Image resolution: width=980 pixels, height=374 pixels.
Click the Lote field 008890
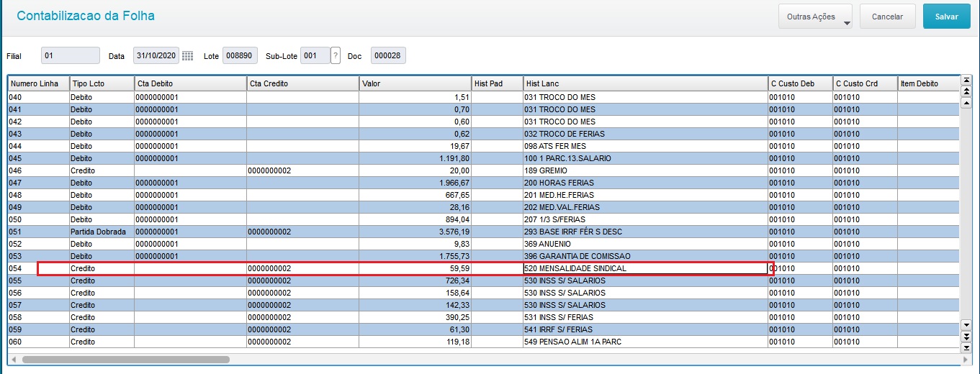tap(239, 55)
